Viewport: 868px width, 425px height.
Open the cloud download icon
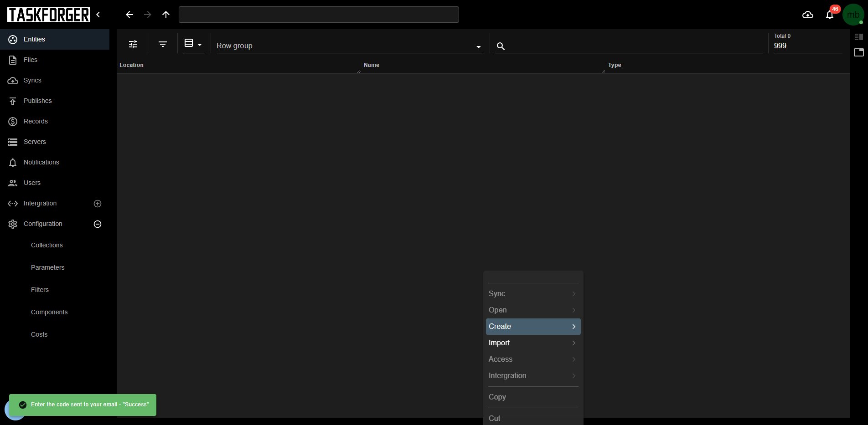pyautogui.click(x=808, y=15)
